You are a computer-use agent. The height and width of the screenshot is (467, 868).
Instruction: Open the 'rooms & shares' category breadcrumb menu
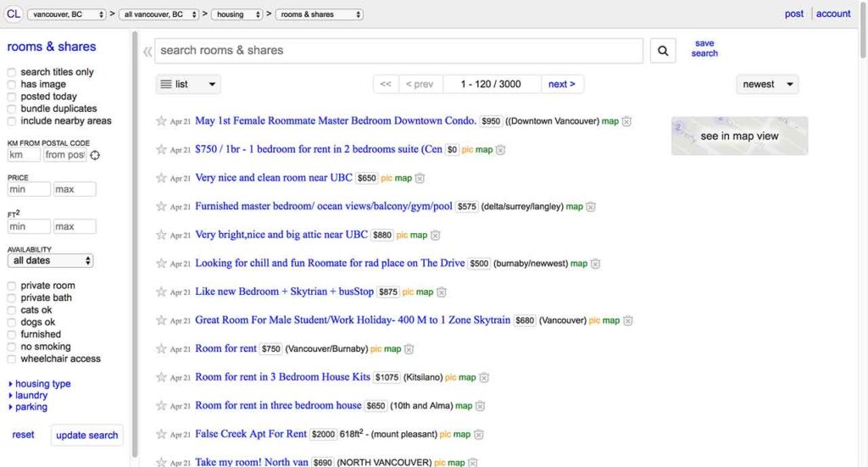[x=320, y=14]
